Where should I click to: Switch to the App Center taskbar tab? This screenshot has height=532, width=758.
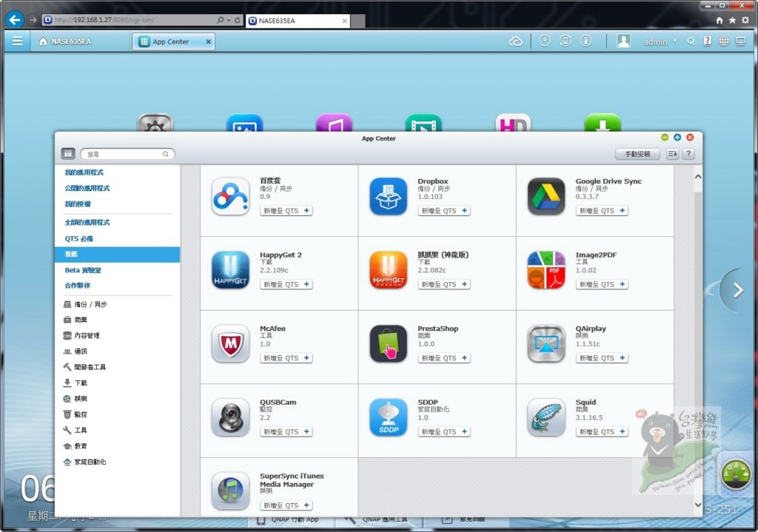[x=173, y=41]
